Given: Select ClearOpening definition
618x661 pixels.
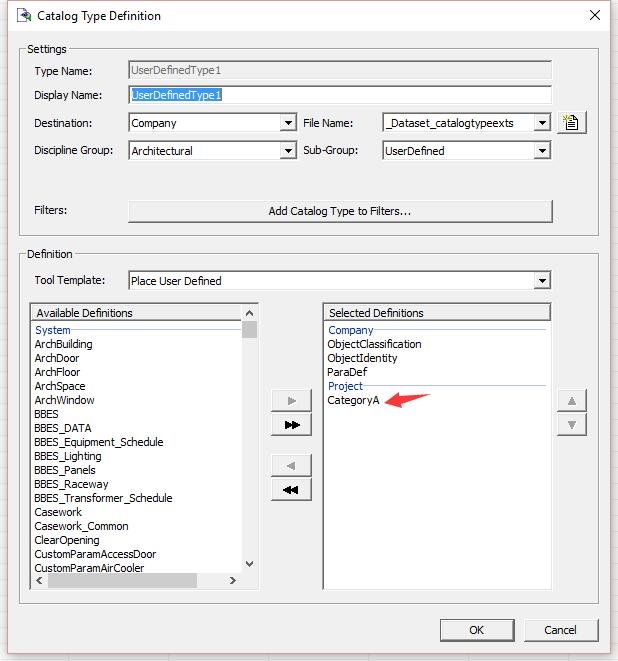Looking at the screenshot, I should [x=67, y=540].
